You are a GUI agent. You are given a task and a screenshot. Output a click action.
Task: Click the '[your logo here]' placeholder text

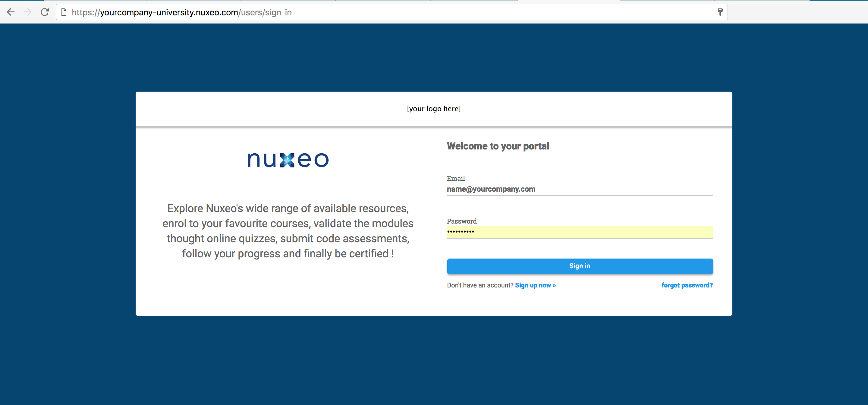pyautogui.click(x=434, y=109)
